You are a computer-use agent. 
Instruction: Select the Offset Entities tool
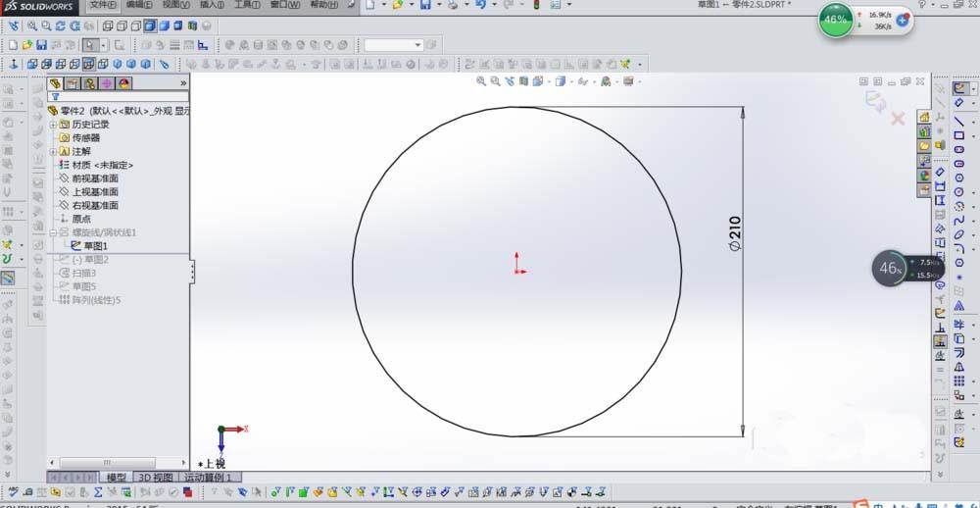pyautogui.click(x=959, y=353)
